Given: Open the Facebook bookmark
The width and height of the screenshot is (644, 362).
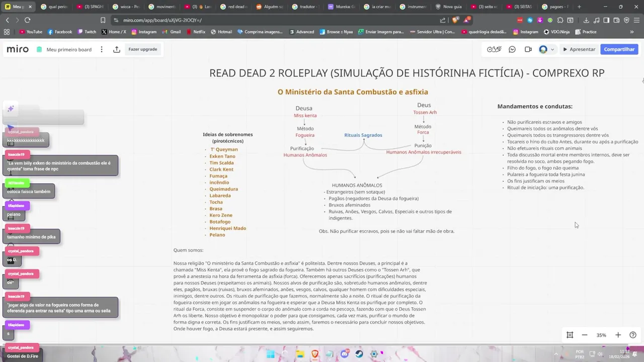Looking at the screenshot, I should 60,32.
